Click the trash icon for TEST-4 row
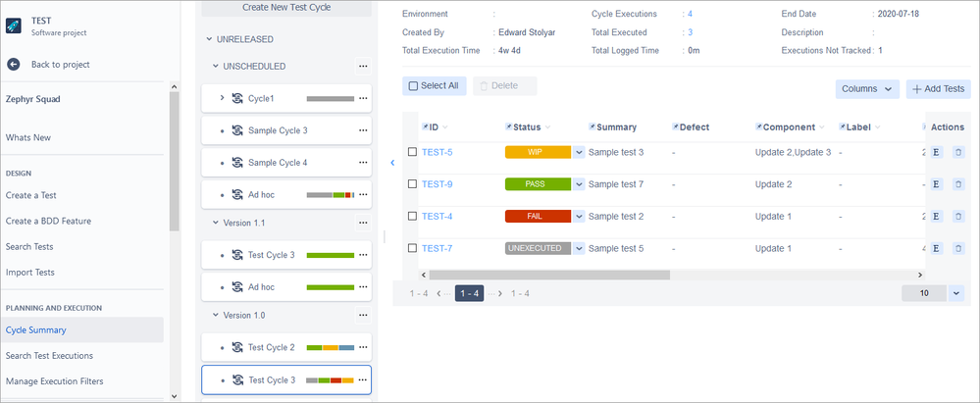This screenshot has width=980, height=403. click(958, 216)
